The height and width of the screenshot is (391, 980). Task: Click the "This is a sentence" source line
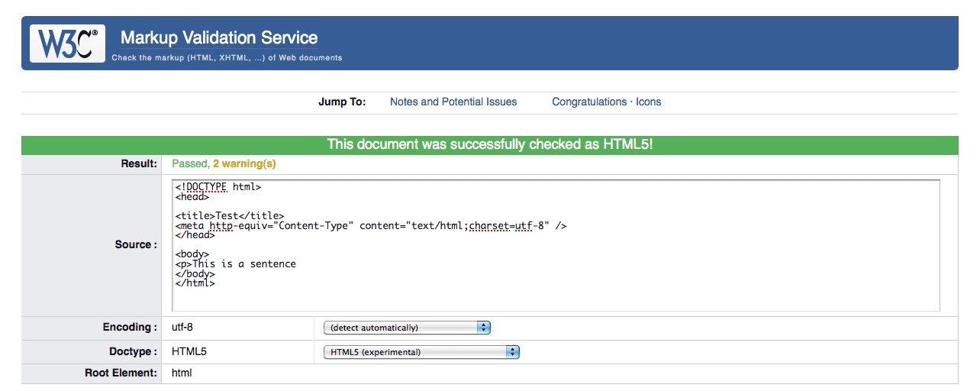coord(236,264)
